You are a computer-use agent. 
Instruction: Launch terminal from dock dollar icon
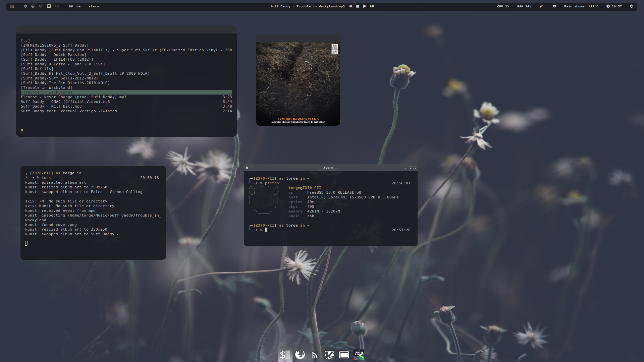[285, 355]
